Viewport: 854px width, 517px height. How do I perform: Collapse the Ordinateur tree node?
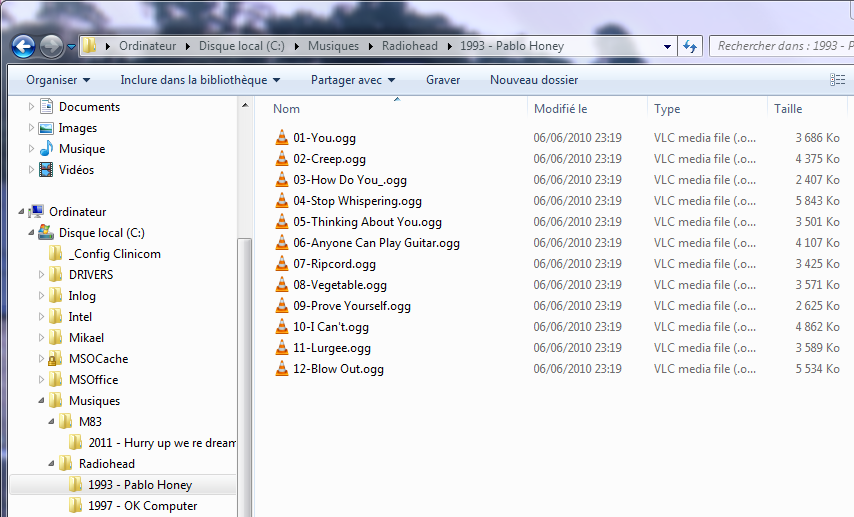pyautogui.click(x=21, y=211)
